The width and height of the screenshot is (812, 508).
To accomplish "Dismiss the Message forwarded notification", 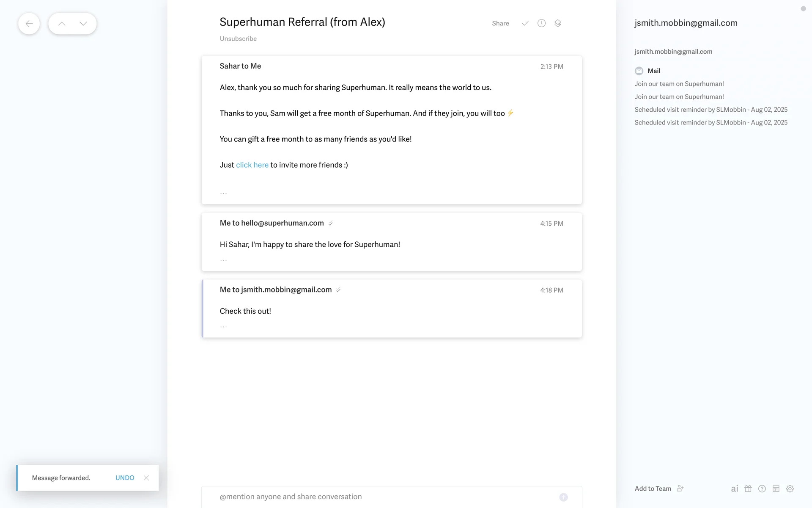I will point(146,478).
